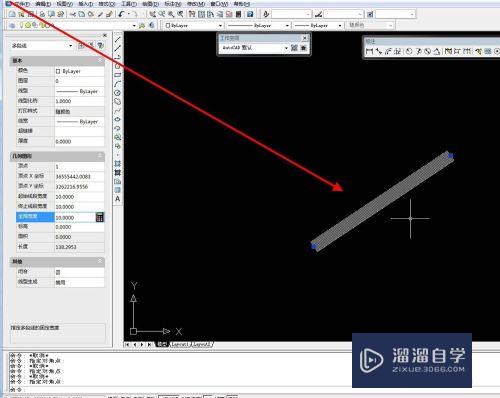Click the 颜色 ByLayer color swatch value
The height and width of the screenshot is (398, 500).
[x=79, y=71]
